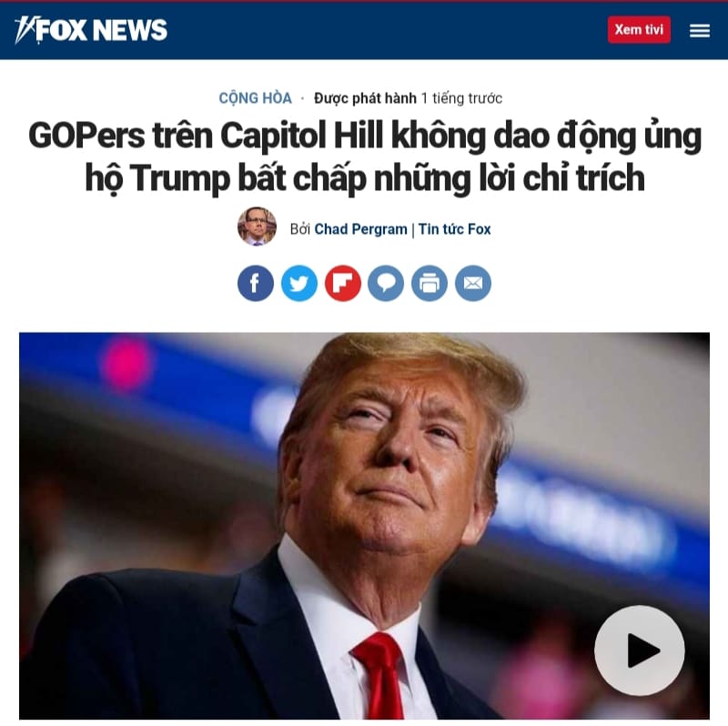This screenshot has width=728, height=726.
Task: Email the article with the envelope icon
Action: click(473, 283)
